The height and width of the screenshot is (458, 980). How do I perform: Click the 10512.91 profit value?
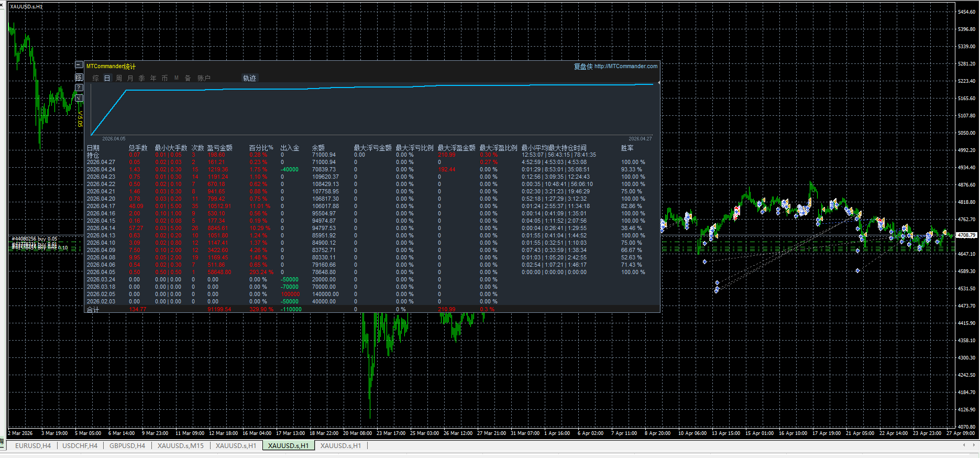pos(219,206)
